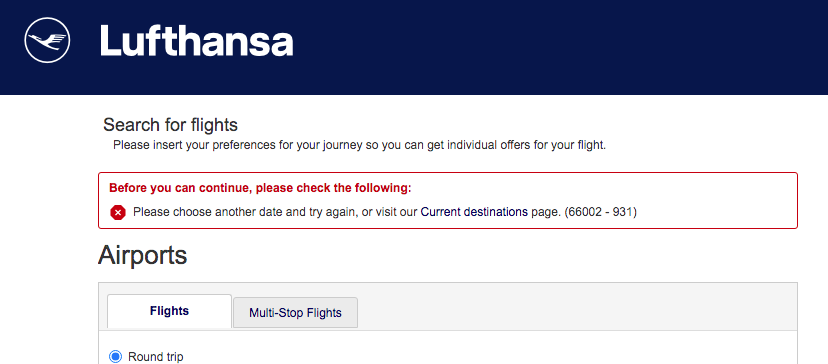Click the Search for flights heading
The height and width of the screenshot is (364, 828).
tap(170, 125)
